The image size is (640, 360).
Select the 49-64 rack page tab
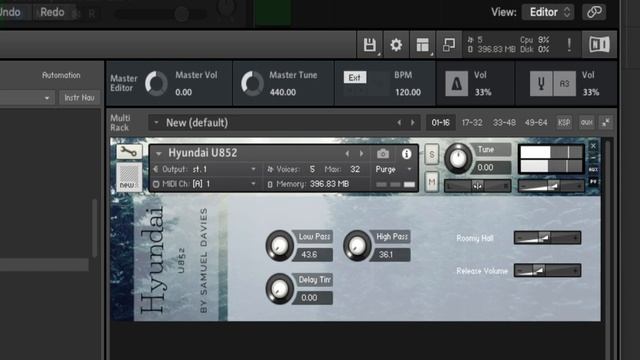536,122
